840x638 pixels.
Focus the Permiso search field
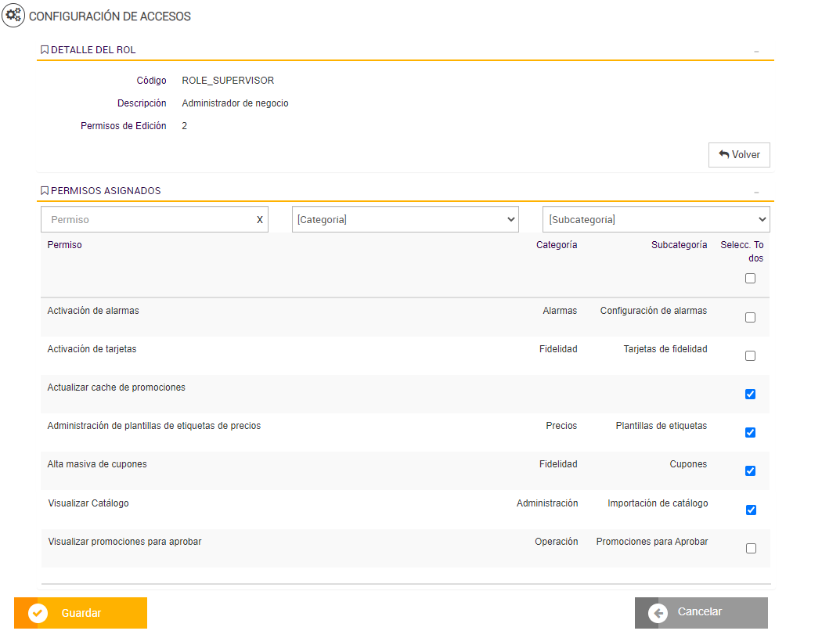pyautogui.click(x=149, y=220)
